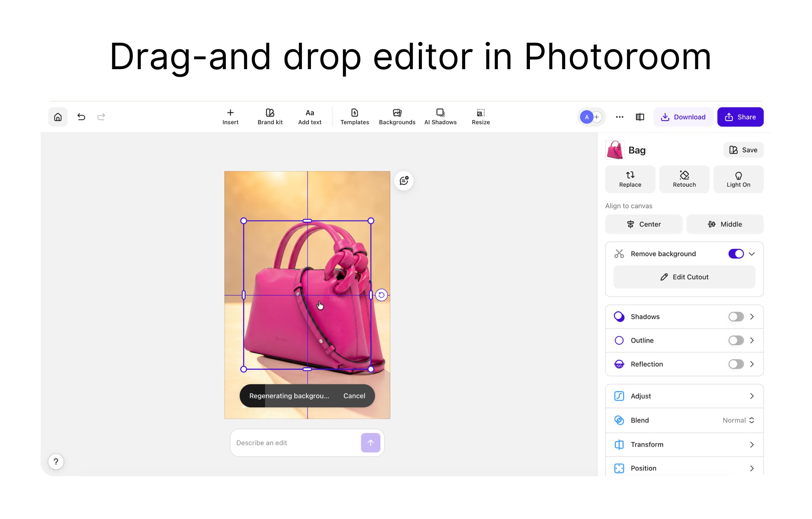Open the chat comment icon beside canvas
812x519 pixels.
[x=404, y=181]
